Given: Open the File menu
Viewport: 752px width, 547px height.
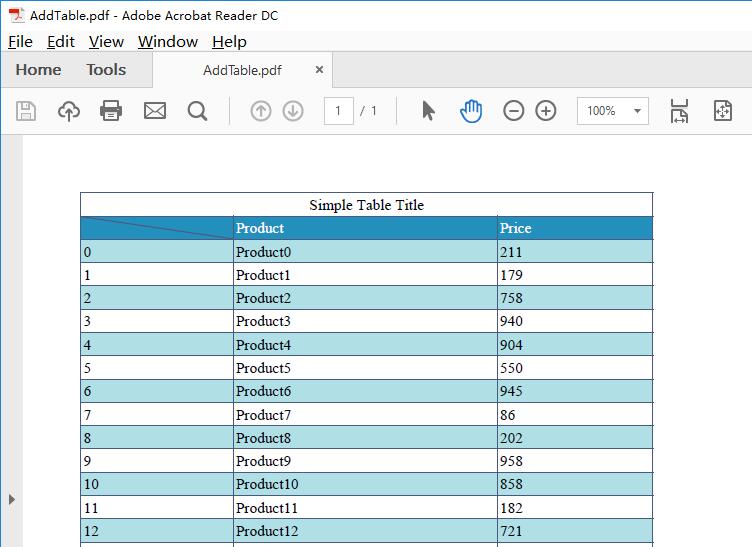Looking at the screenshot, I should click(20, 41).
